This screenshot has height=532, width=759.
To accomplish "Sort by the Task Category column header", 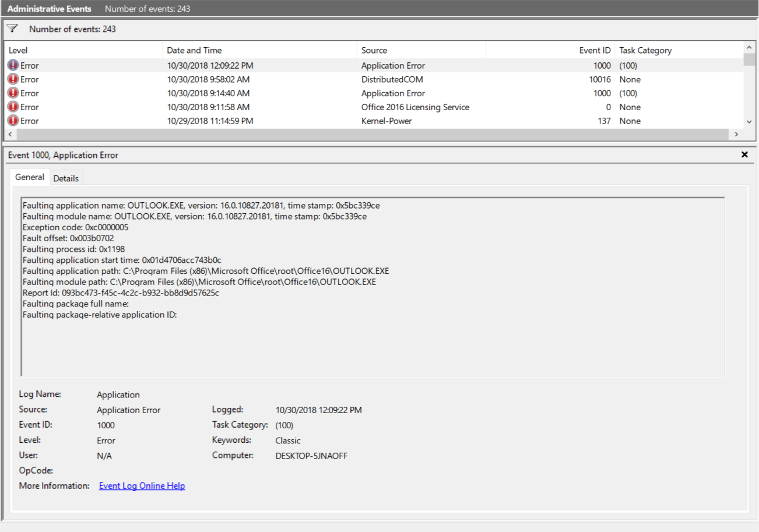I will pos(679,50).
